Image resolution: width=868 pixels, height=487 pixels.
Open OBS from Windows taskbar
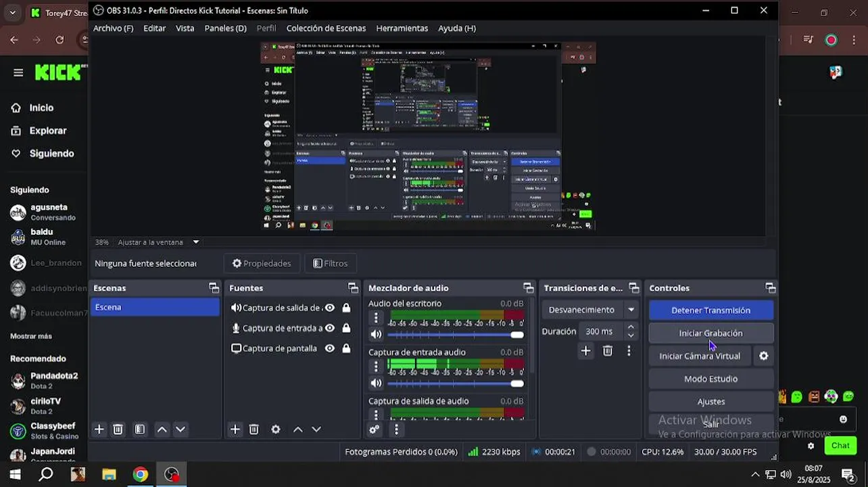click(172, 474)
